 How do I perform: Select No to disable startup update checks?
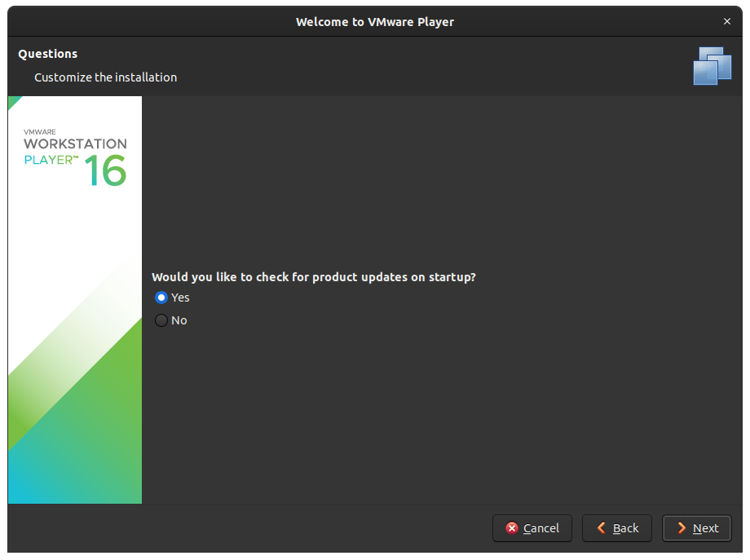[161, 320]
